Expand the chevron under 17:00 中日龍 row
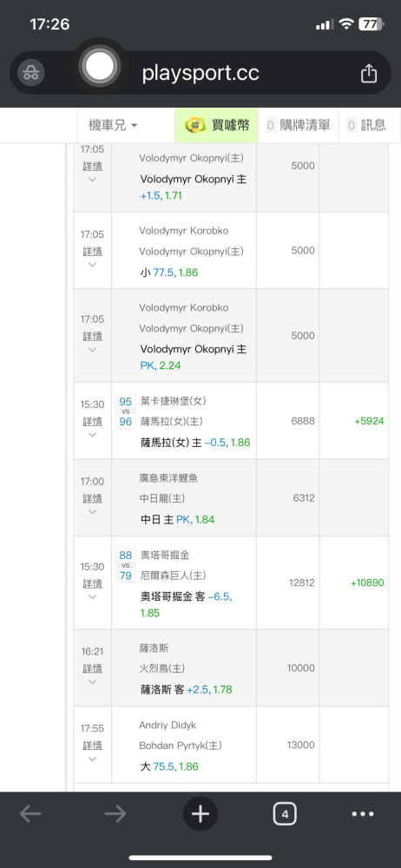Viewport: 401px width, 868px height. click(93, 511)
